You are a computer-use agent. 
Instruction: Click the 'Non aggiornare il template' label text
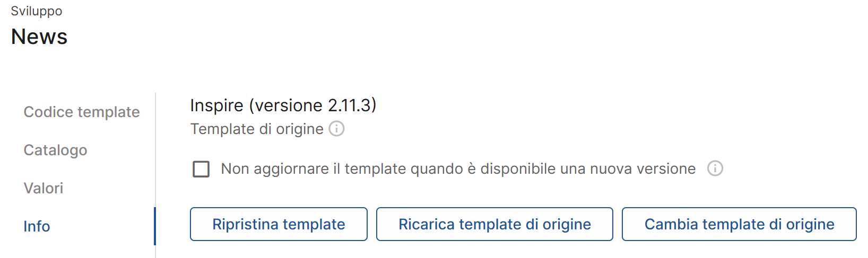(x=458, y=168)
